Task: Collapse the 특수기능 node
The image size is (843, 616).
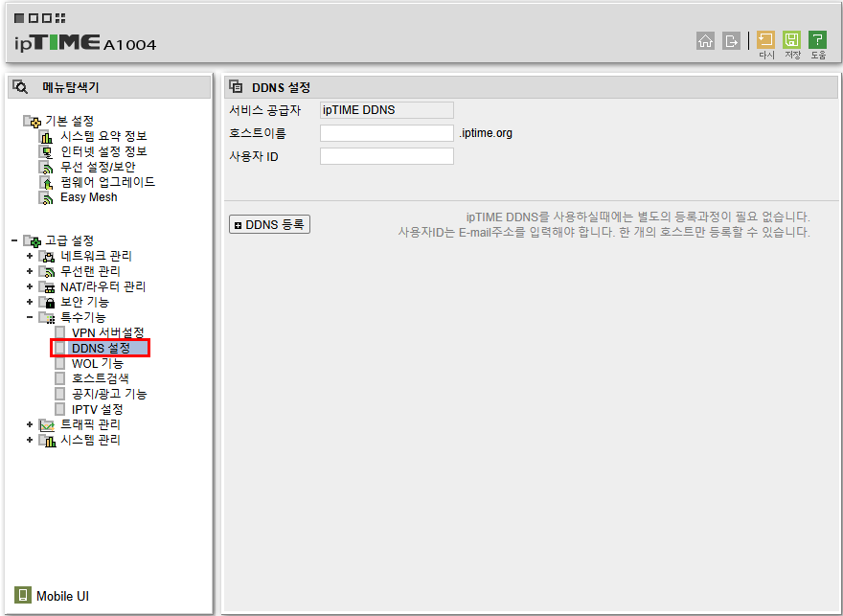Action: [30, 317]
